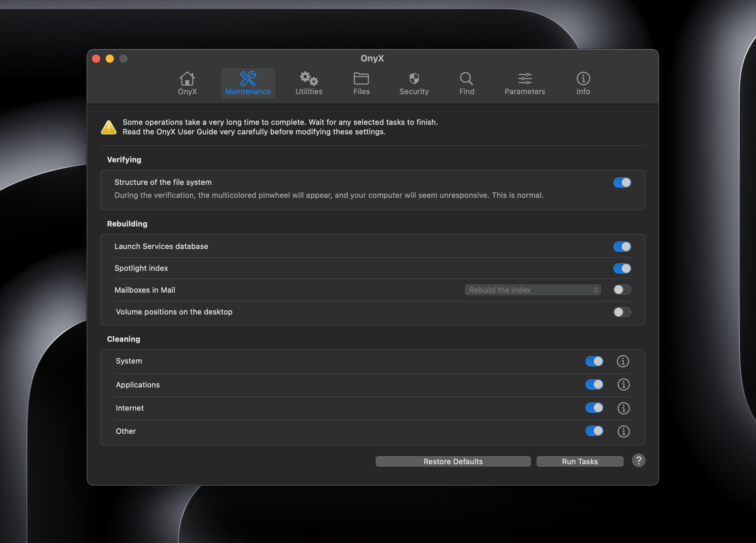Click the help question mark button
The image size is (756, 543).
point(638,461)
